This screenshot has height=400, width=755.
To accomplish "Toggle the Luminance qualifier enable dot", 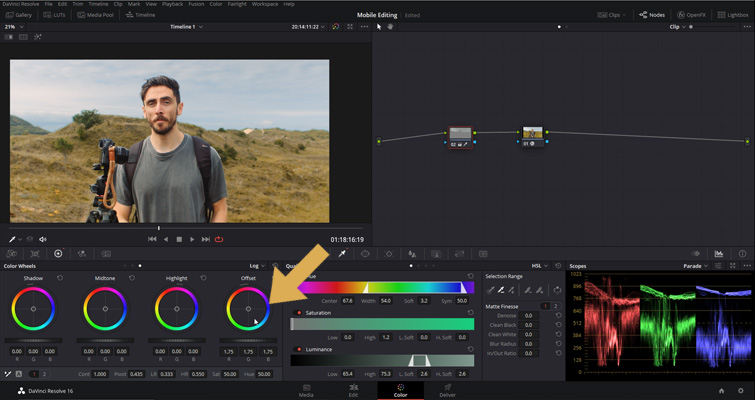I will pyautogui.click(x=299, y=350).
